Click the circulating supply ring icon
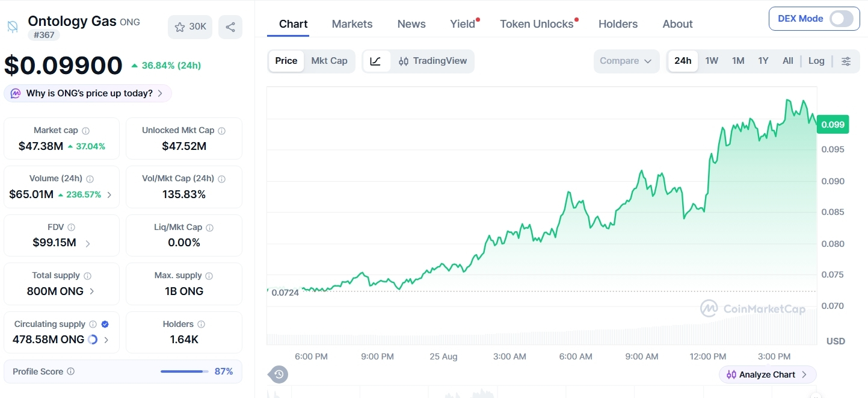The height and width of the screenshot is (398, 868). click(93, 340)
